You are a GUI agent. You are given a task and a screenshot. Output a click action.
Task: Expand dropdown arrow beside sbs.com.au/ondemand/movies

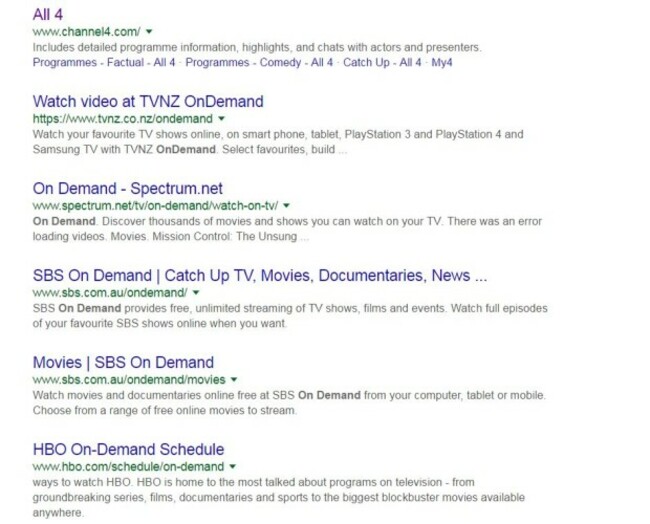pos(234,380)
